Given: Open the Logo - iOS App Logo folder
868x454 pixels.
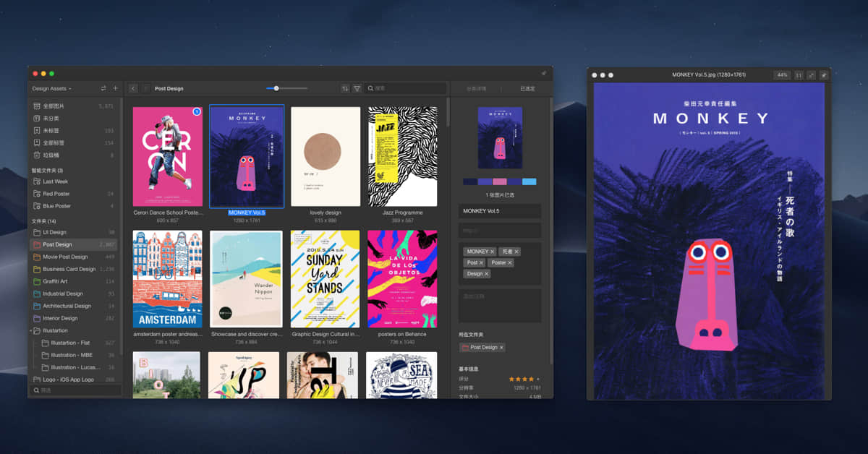Looking at the screenshot, I should pos(74,380).
